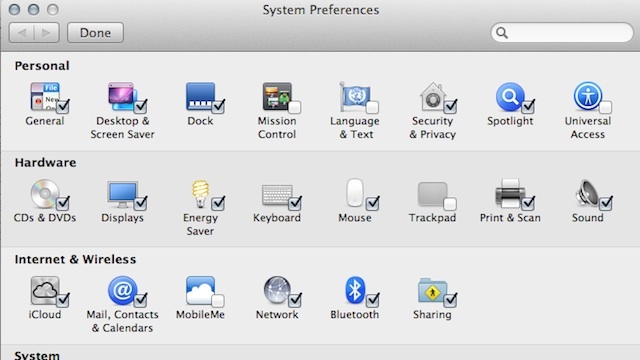
Task: Uncheck the Spotlight pane checkbox
Action: point(528,107)
